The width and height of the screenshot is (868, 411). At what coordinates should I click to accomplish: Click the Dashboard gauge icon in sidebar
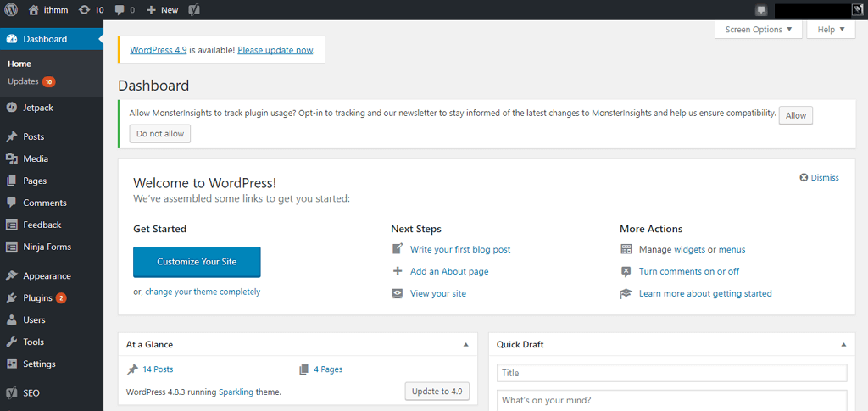[x=12, y=39]
